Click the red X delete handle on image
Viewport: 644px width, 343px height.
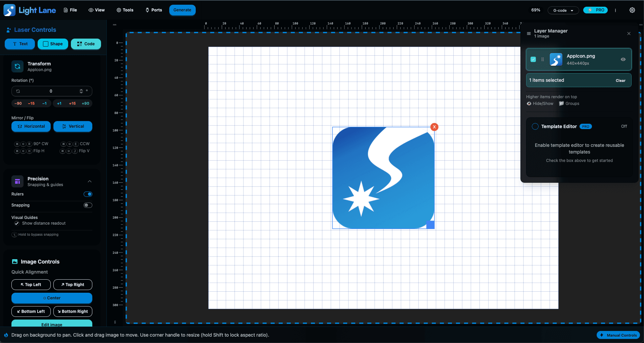pos(434,127)
